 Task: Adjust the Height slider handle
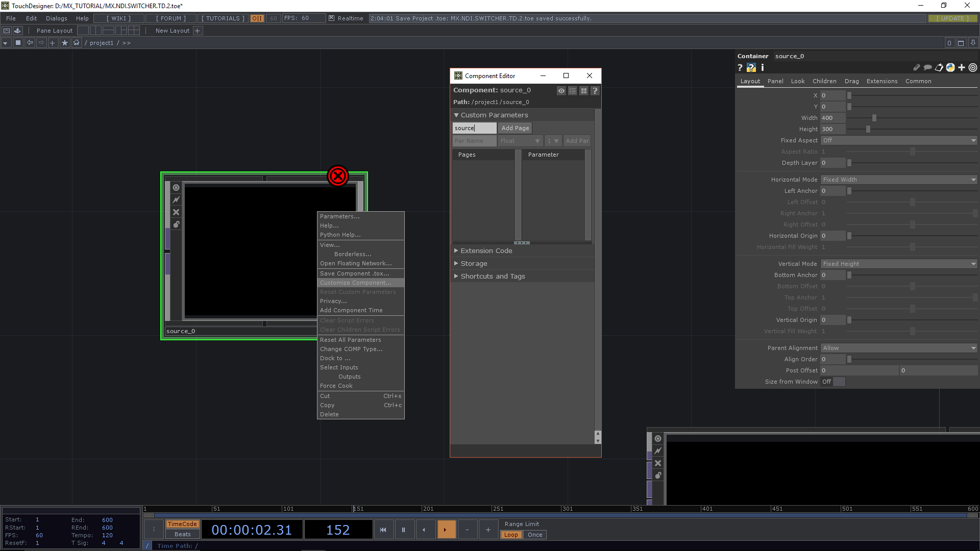(x=868, y=129)
